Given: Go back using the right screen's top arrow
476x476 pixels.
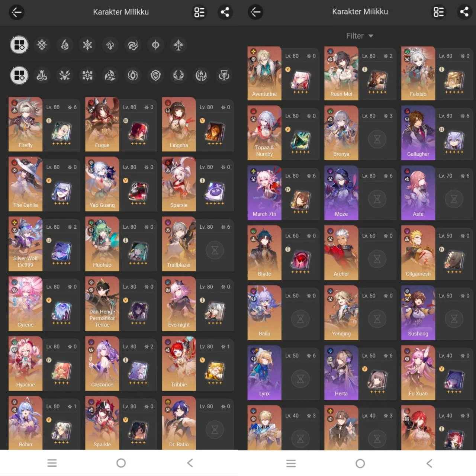Looking at the screenshot, I should pos(255,12).
